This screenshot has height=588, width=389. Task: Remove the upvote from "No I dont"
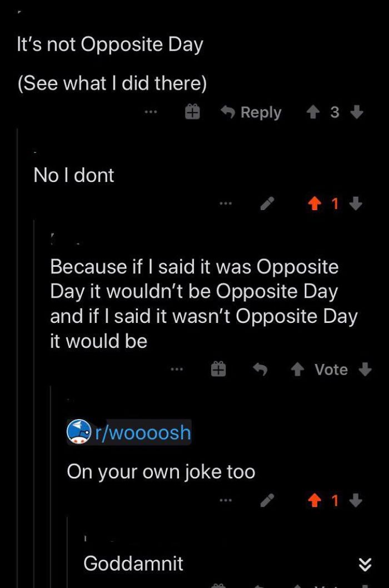(315, 203)
